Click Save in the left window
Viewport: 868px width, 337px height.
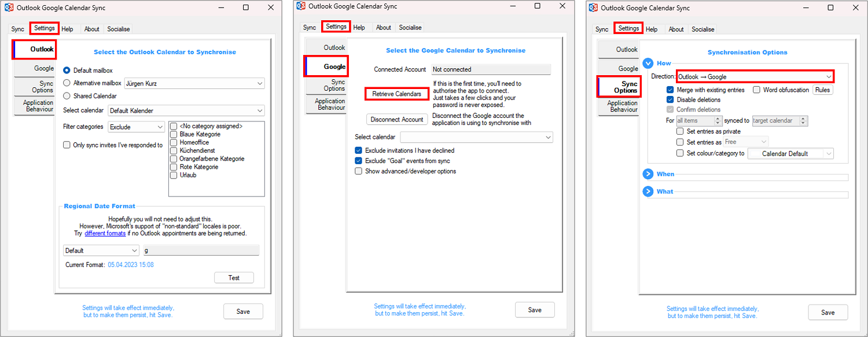243,312
